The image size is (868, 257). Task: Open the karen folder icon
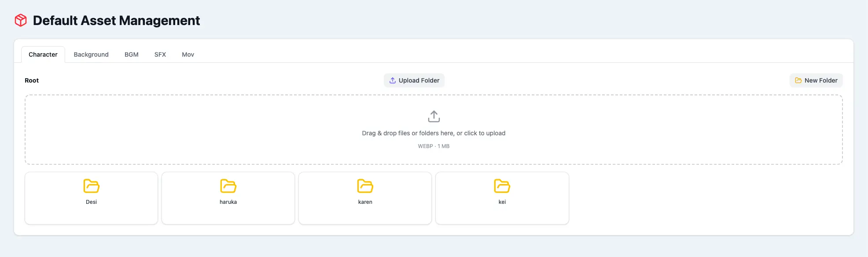365,186
